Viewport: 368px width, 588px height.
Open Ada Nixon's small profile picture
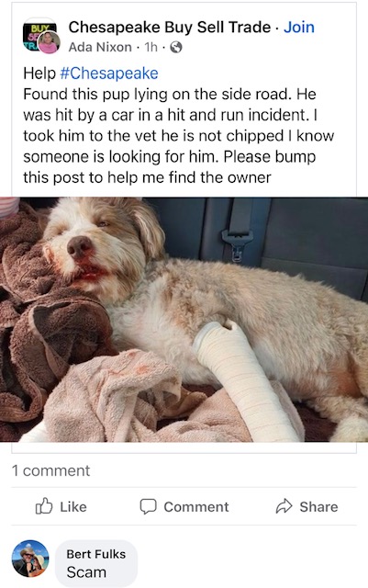[x=49, y=43]
